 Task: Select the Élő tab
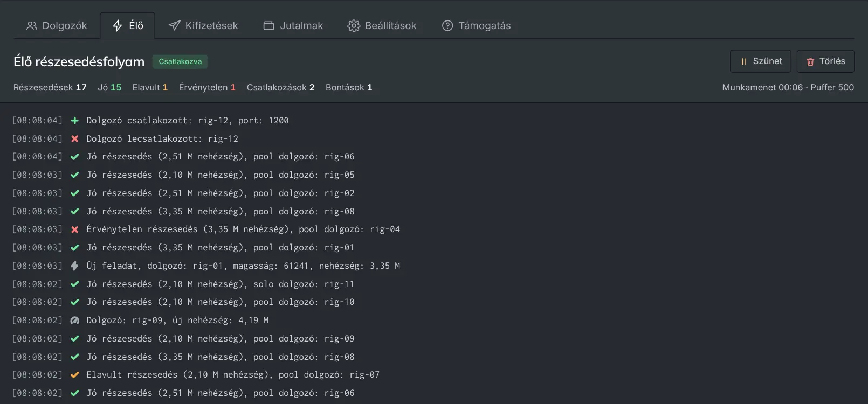[x=128, y=26]
